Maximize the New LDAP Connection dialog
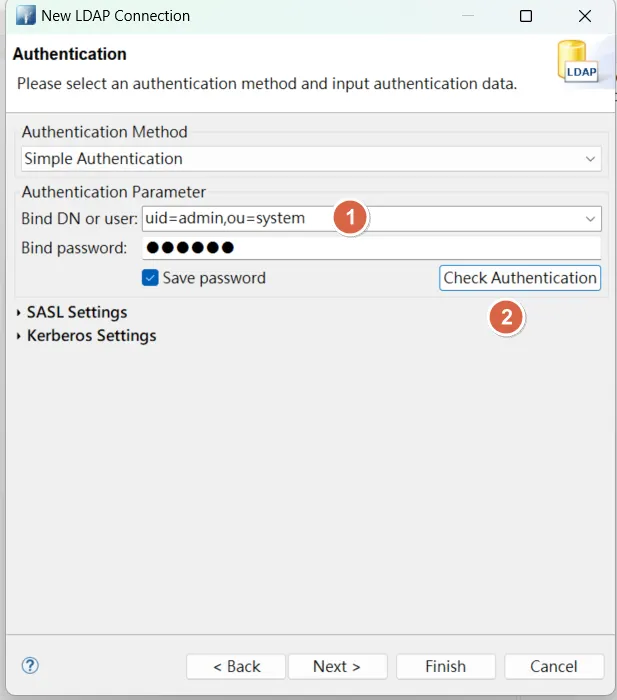This screenshot has height=700, width=617. pos(526,16)
